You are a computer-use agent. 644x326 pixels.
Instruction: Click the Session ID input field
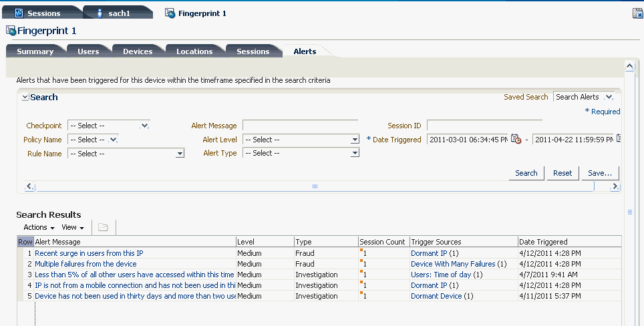click(484, 125)
